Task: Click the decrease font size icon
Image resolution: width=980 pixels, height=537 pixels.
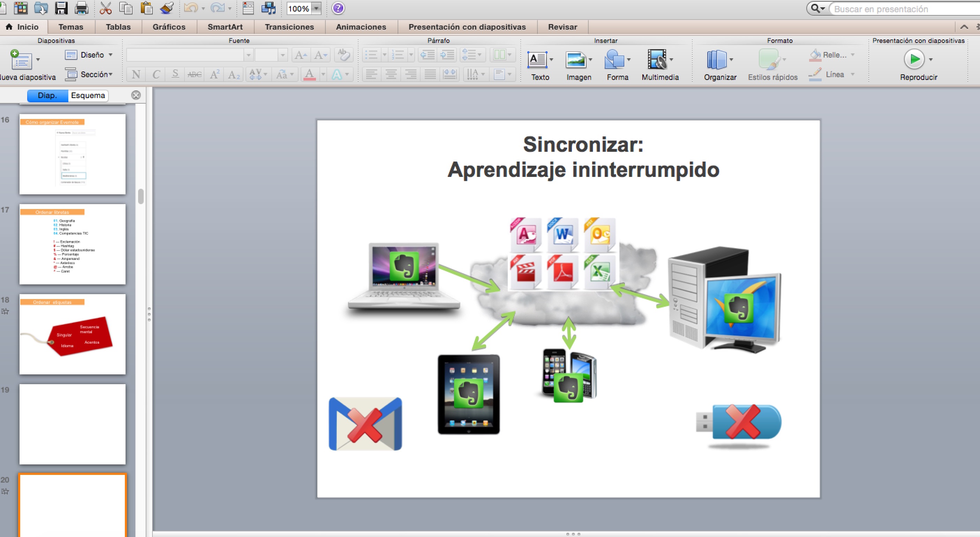Action: pos(320,55)
